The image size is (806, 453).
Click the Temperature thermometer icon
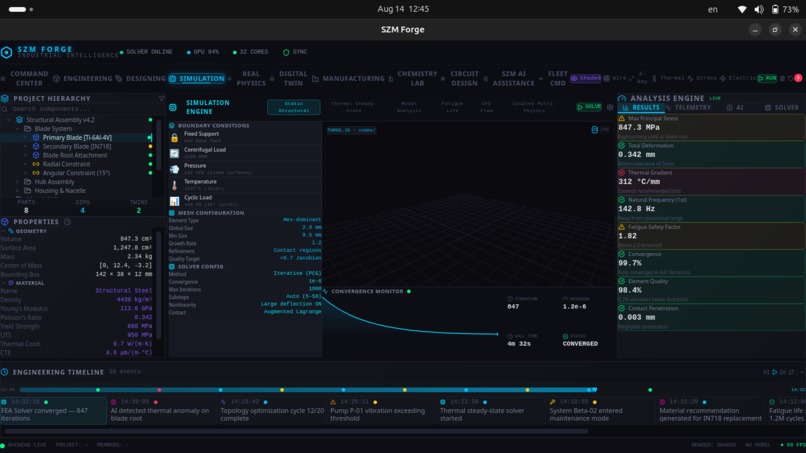(174, 185)
